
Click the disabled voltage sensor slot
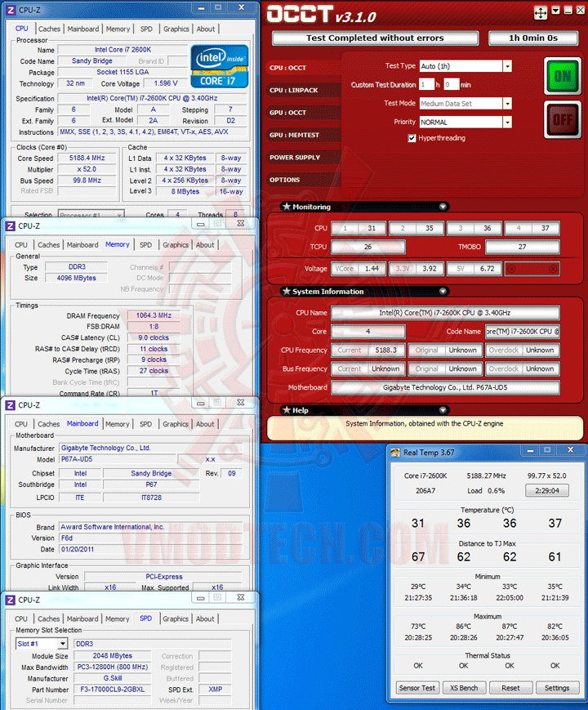coord(532,269)
